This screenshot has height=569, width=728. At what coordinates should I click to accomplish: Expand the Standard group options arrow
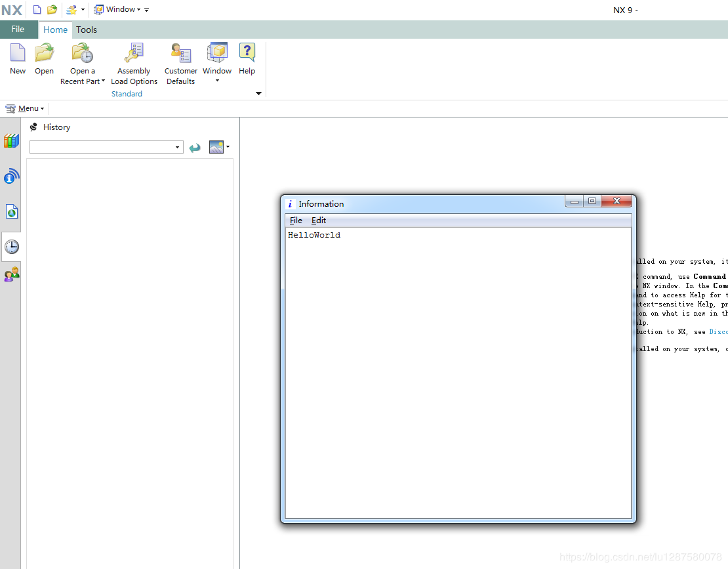pyautogui.click(x=258, y=93)
